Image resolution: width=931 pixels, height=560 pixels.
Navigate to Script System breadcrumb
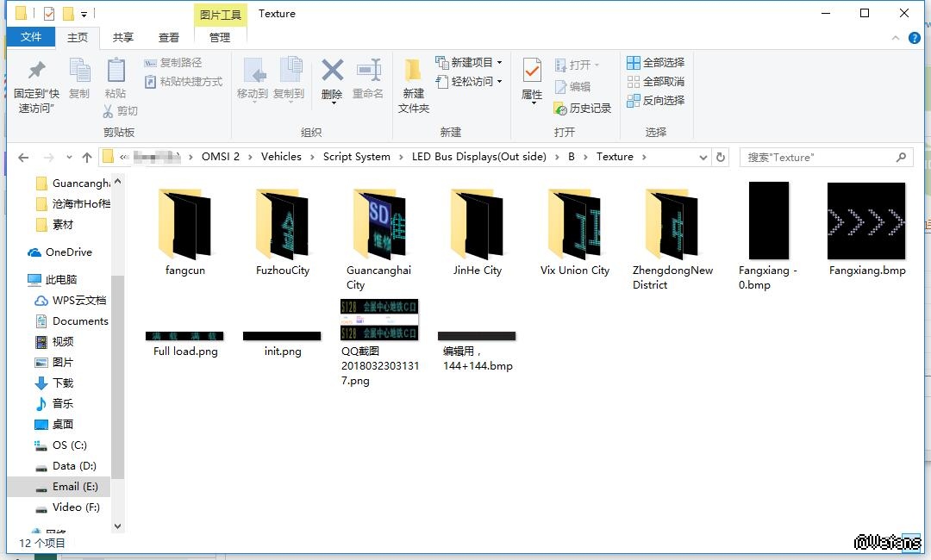(x=356, y=157)
